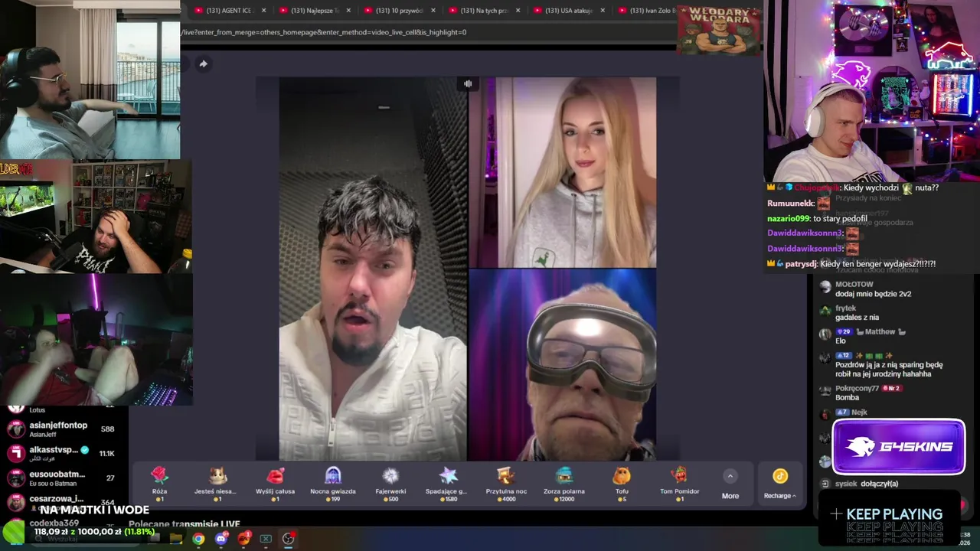
Task: Send the Tom Pomidor tomato gift
Action: (x=679, y=484)
